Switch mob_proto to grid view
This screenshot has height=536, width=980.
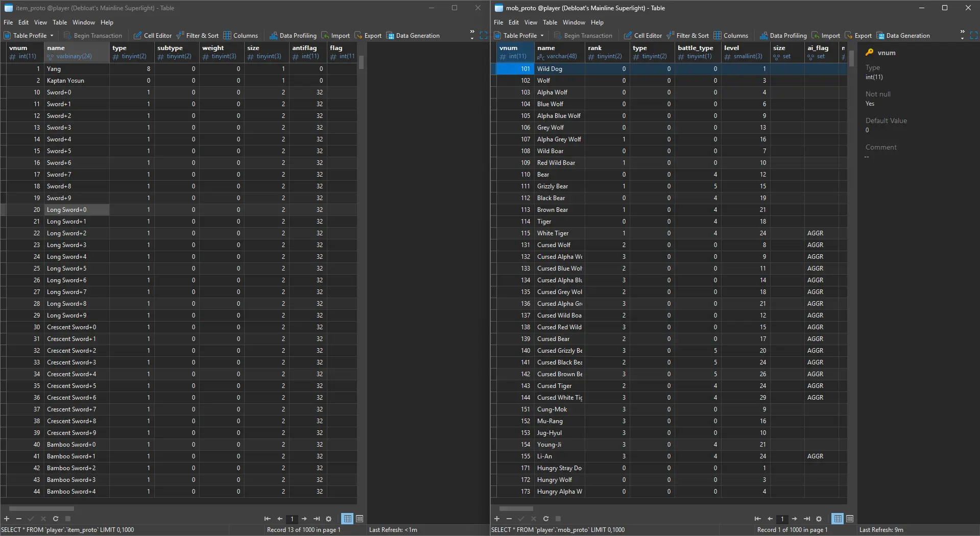tap(838, 519)
